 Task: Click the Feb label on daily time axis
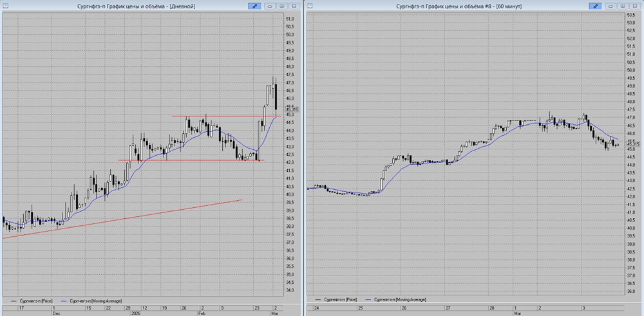click(200, 313)
